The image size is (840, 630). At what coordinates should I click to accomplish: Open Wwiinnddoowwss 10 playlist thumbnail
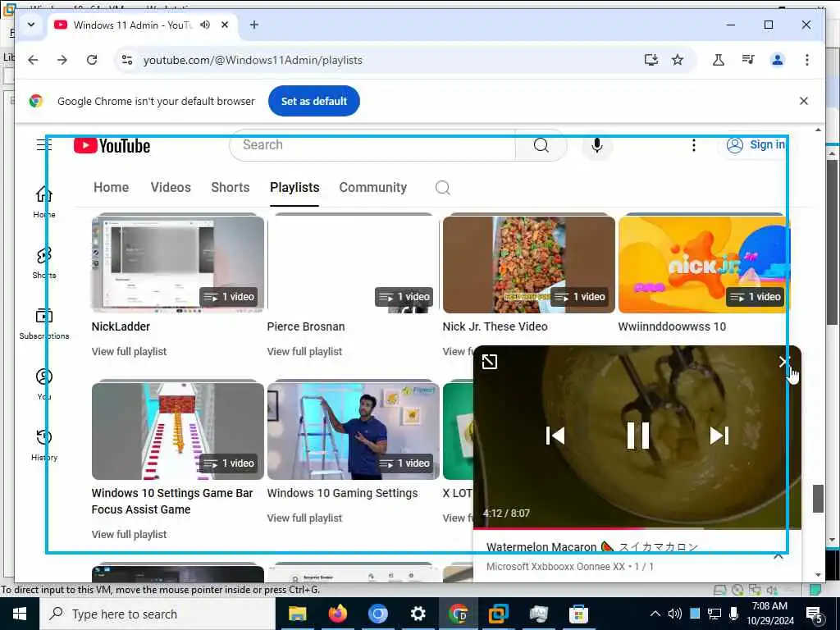(704, 264)
